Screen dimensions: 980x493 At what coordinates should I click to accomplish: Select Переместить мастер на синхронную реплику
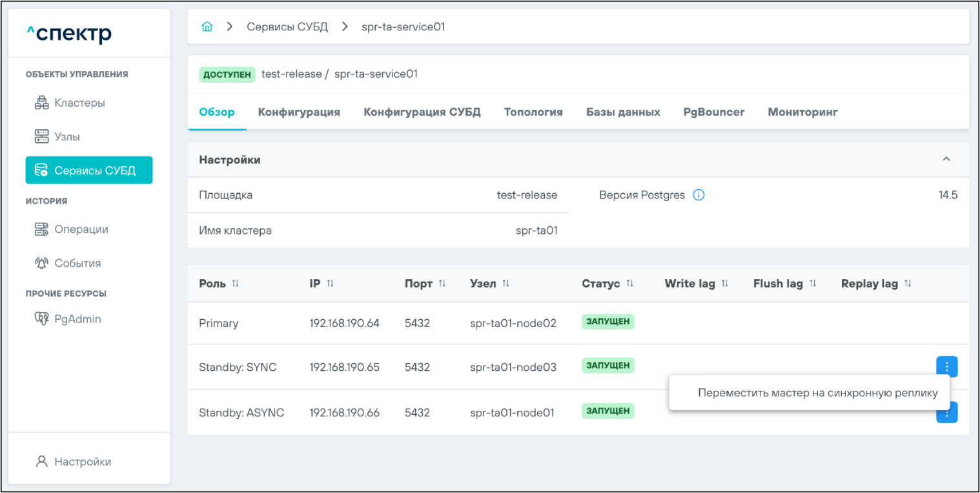click(x=817, y=393)
